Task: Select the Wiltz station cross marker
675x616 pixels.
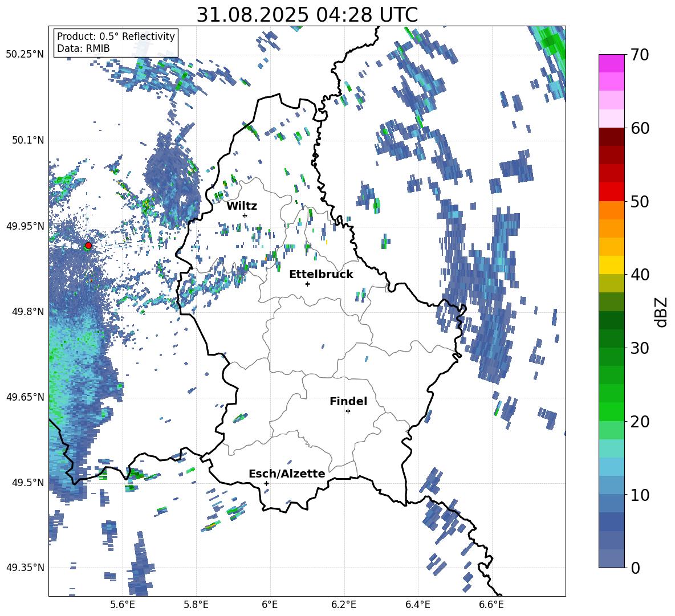Action: [245, 215]
